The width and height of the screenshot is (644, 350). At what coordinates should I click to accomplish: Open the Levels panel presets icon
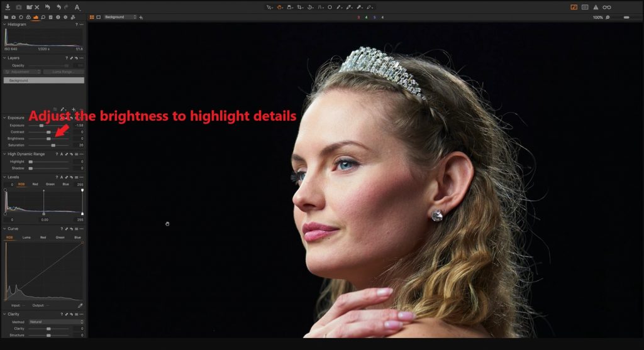click(76, 177)
